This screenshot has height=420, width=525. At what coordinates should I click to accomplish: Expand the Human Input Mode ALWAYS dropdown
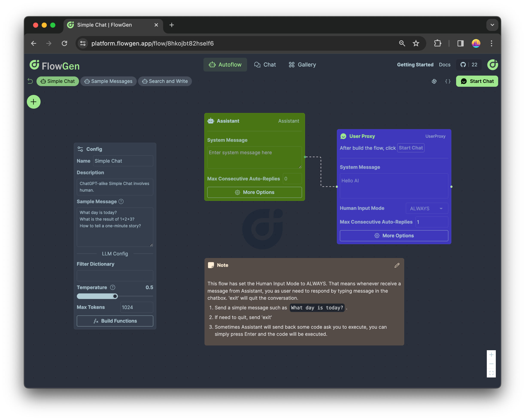click(427, 208)
